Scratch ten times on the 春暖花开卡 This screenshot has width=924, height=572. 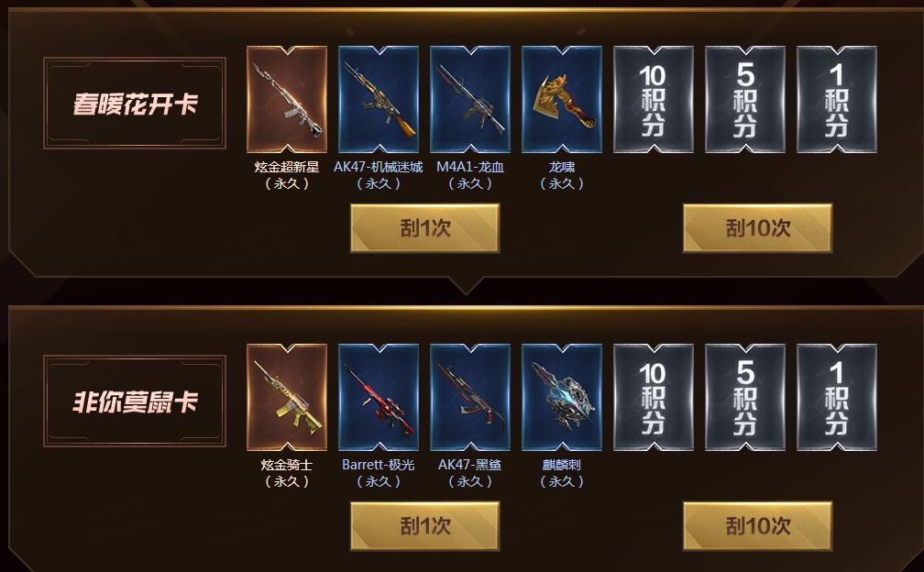758,228
